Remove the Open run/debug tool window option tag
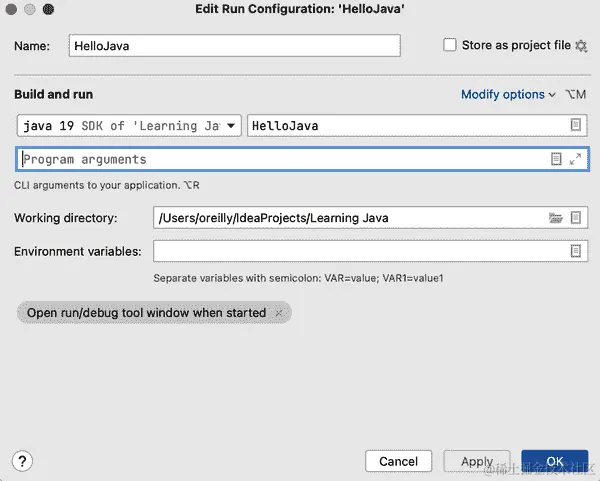 (x=279, y=313)
